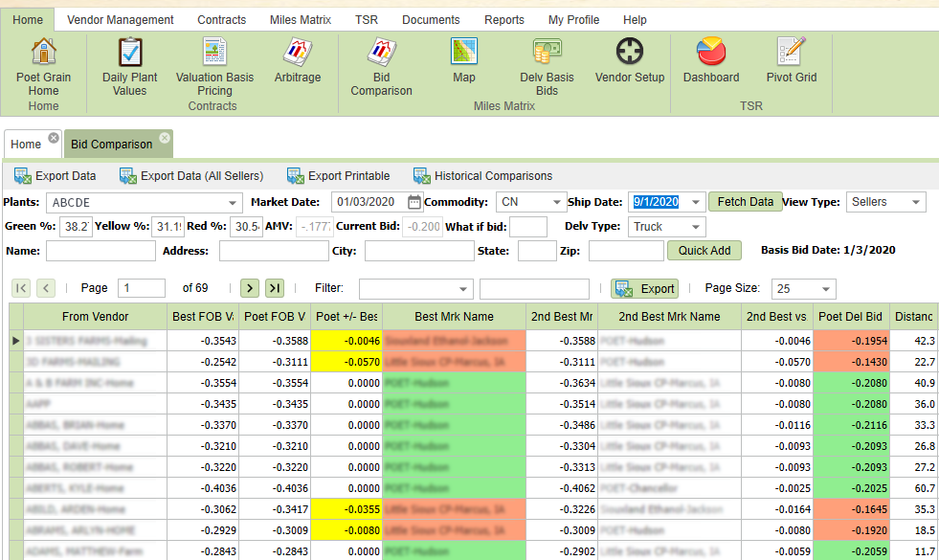
Task: Sort by 2nd Best Mrk Name column
Action: 669,316
